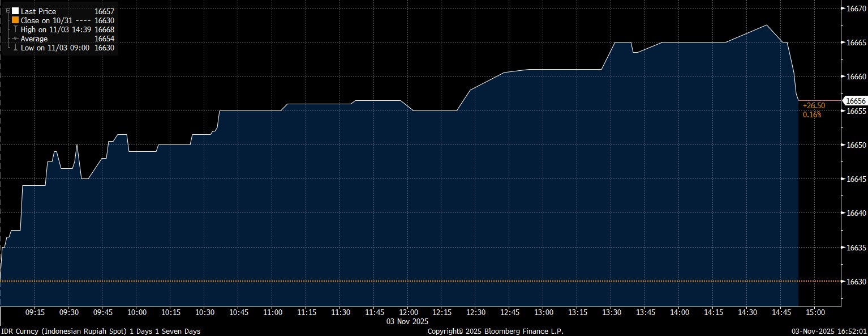Click the 03-Nov-2025 16:52:01 timestamp
868x336 pixels.
click(830, 331)
